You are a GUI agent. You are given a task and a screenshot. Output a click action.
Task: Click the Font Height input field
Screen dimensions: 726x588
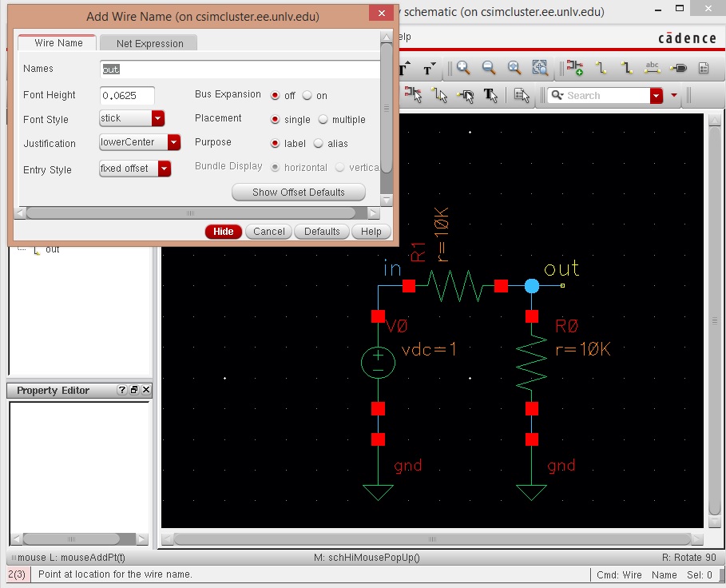click(x=127, y=95)
